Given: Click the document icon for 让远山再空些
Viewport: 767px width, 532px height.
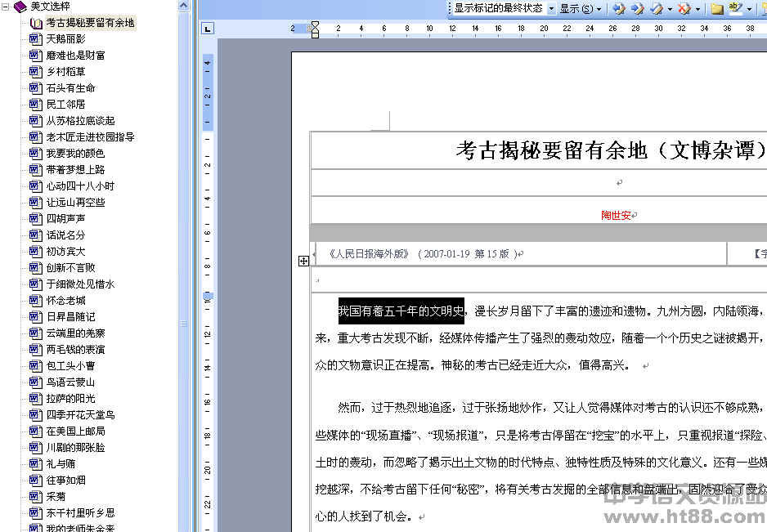Looking at the screenshot, I should [36, 203].
